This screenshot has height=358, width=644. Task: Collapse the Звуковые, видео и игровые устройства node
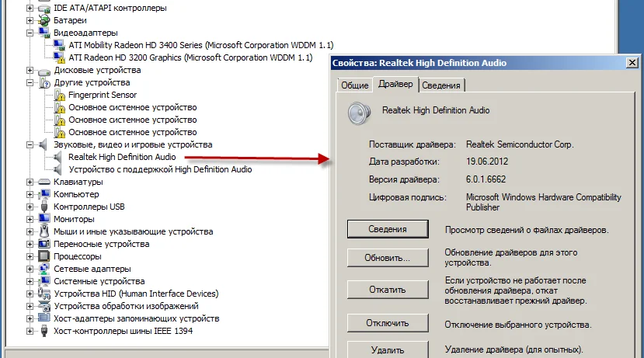30,144
